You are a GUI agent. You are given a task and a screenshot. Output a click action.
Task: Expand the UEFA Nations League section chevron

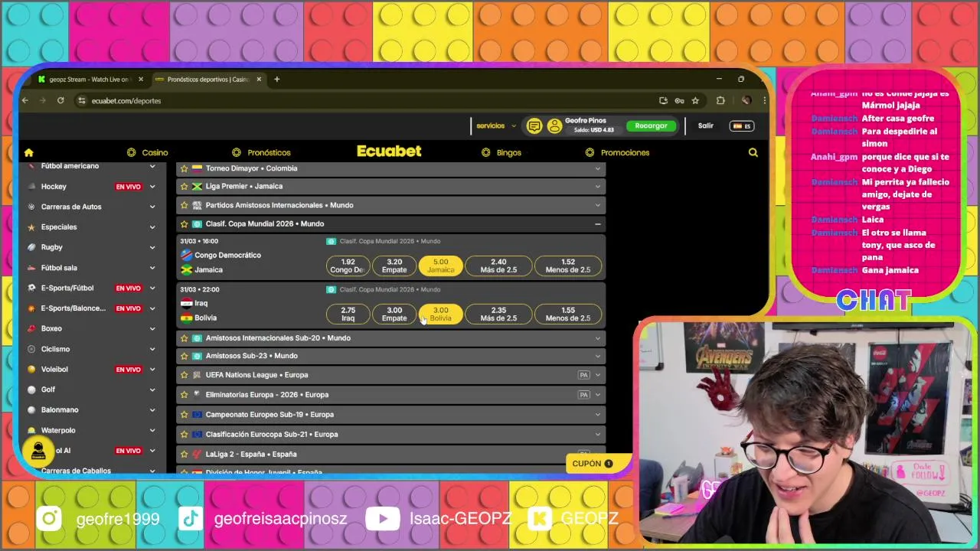click(x=597, y=375)
